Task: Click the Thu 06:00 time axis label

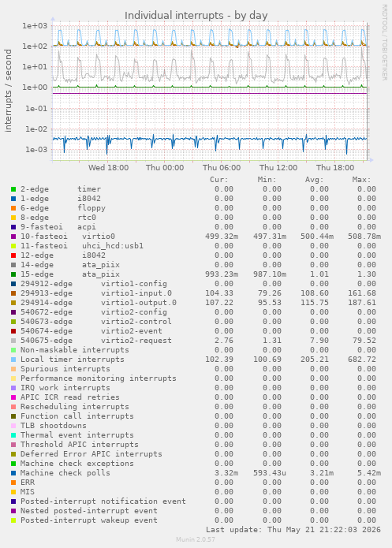Action: pyautogui.click(x=222, y=168)
